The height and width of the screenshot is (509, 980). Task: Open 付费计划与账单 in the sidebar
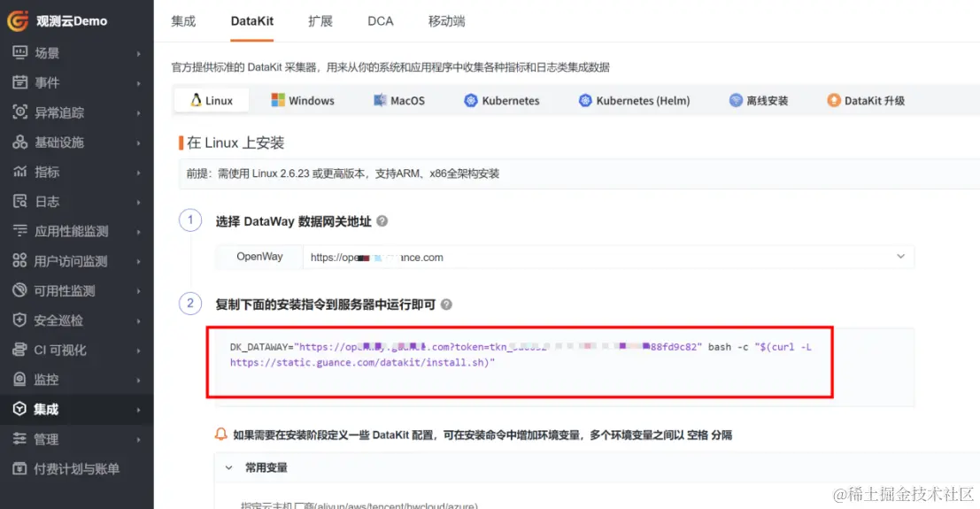(76, 468)
